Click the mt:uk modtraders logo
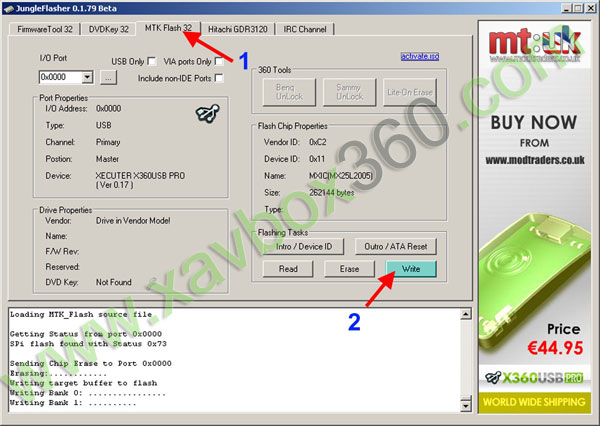The height and width of the screenshot is (426, 600). (x=535, y=43)
